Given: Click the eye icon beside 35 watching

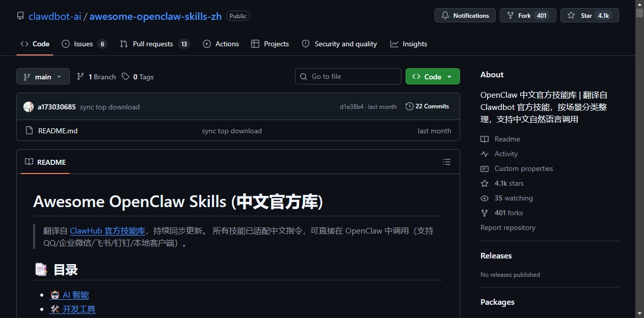Looking at the screenshot, I should click(x=485, y=198).
